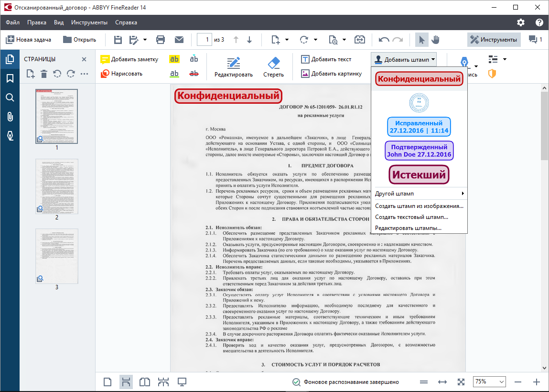Enable single-page view mode
The image size is (549, 392).
point(108,382)
